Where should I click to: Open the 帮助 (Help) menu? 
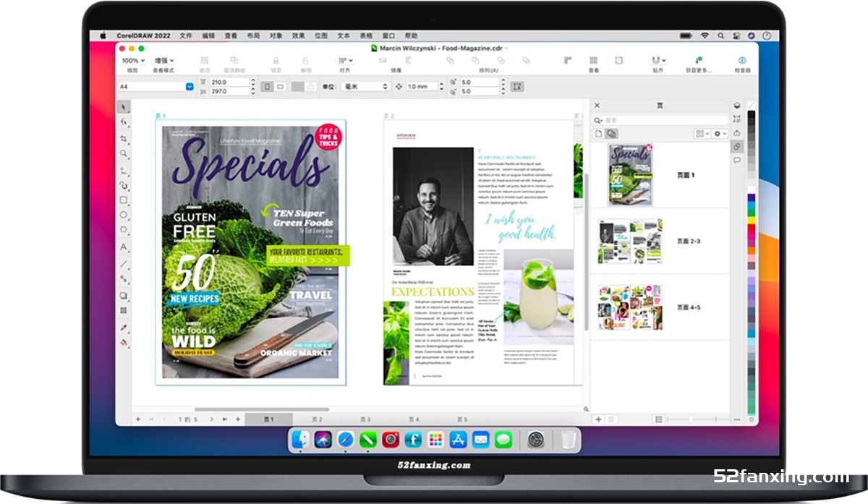click(411, 35)
